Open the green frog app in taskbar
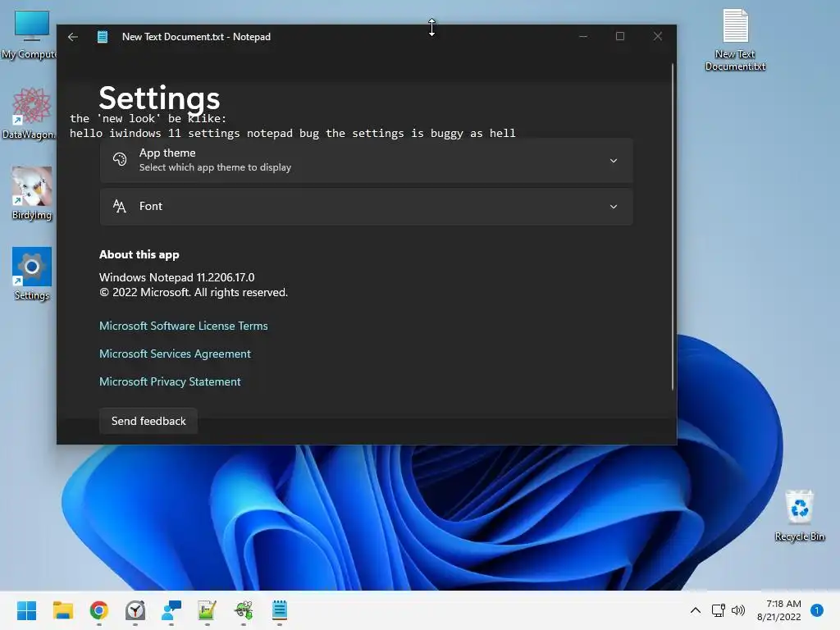This screenshot has height=630, width=840. tap(244, 610)
